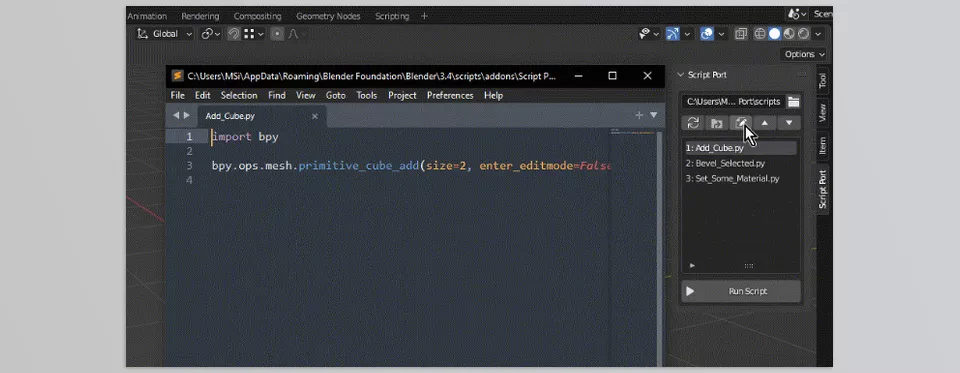
Task: Expand script list filter triangle
Action: click(692, 266)
